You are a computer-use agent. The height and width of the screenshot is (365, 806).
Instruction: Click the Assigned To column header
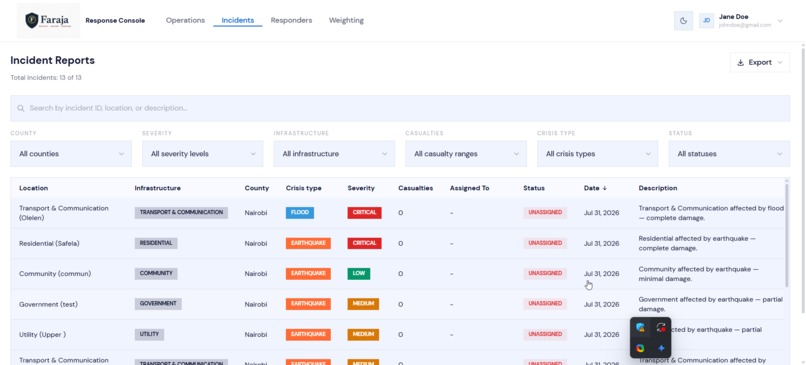click(x=469, y=188)
